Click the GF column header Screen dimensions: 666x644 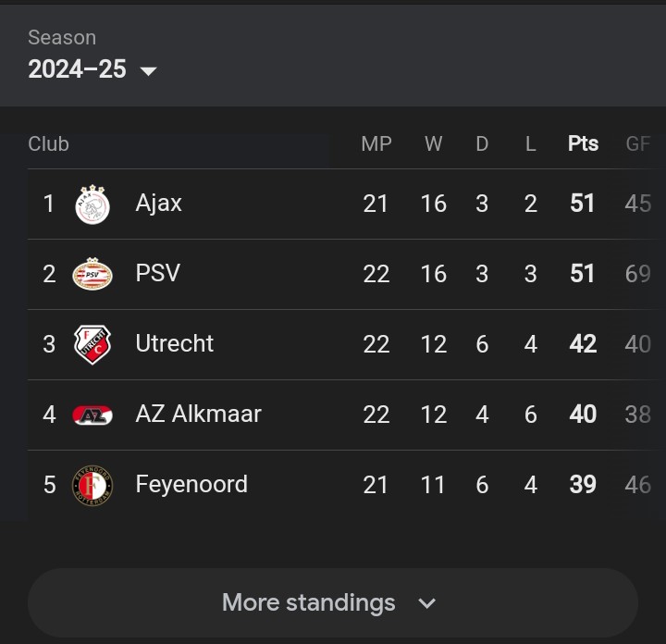pyautogui.click(x=638, y=143)
